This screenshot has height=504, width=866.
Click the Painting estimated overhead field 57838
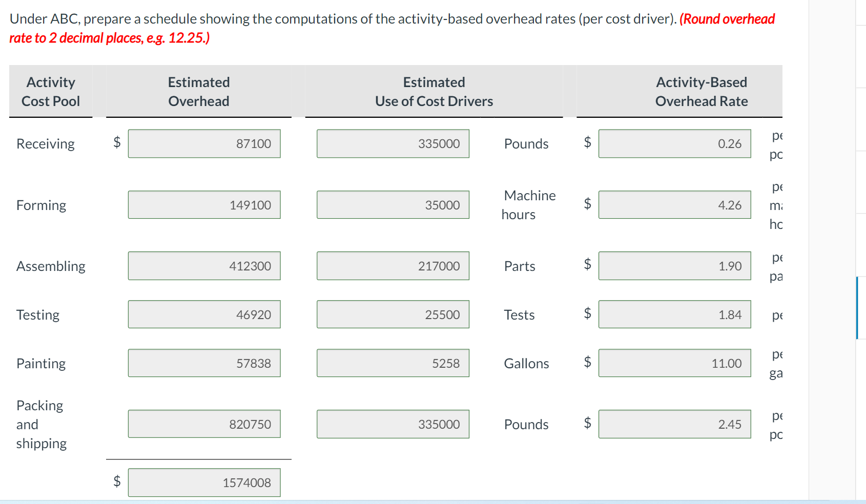click(x=204, y=363)
